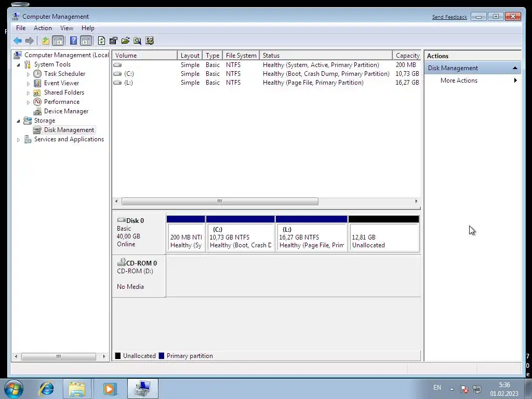
Task: Click 'Healthy (Page File, Primary Partition)' status
Action: pyautogui.click(x=313, y=83)
